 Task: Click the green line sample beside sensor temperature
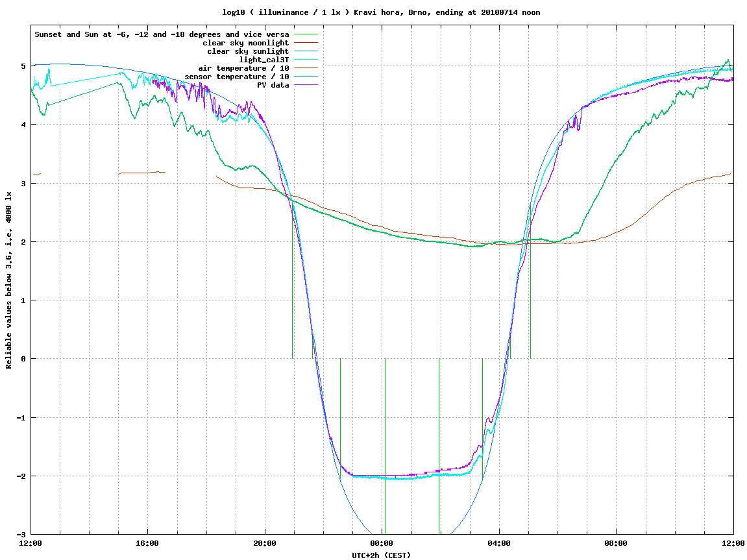tap(306, 77)
